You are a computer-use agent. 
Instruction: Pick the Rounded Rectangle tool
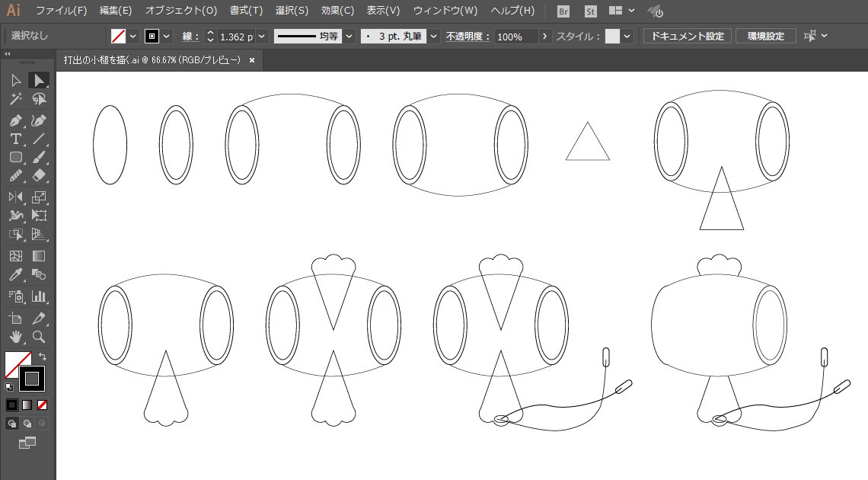[16, 157]
